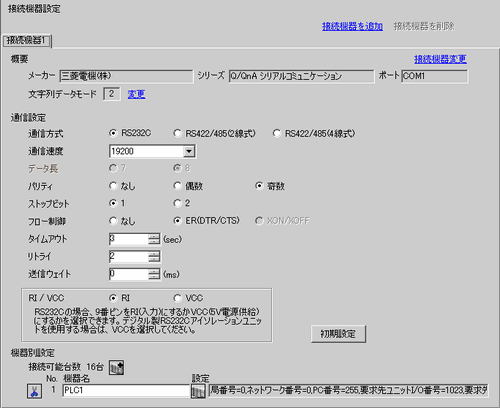Open the PLC1 device settings icon
The height and width of the screenshot is (408, 500).
[x=198, y=391]
